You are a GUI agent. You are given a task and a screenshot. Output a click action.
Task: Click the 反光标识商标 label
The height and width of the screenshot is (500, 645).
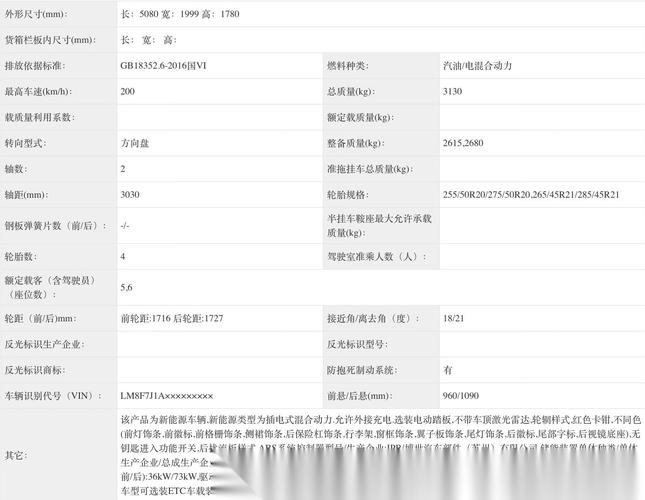[x=35, y=370]
